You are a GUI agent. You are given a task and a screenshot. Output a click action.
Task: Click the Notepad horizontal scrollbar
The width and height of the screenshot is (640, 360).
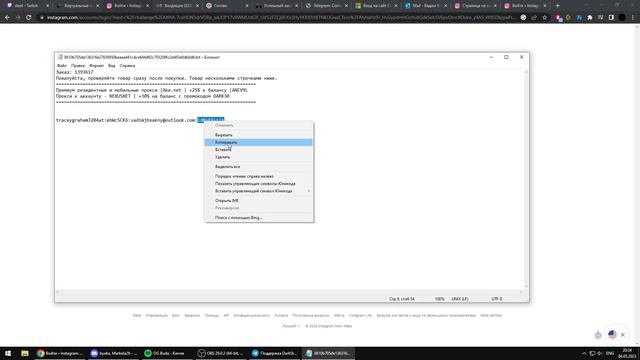pos(289,292)
